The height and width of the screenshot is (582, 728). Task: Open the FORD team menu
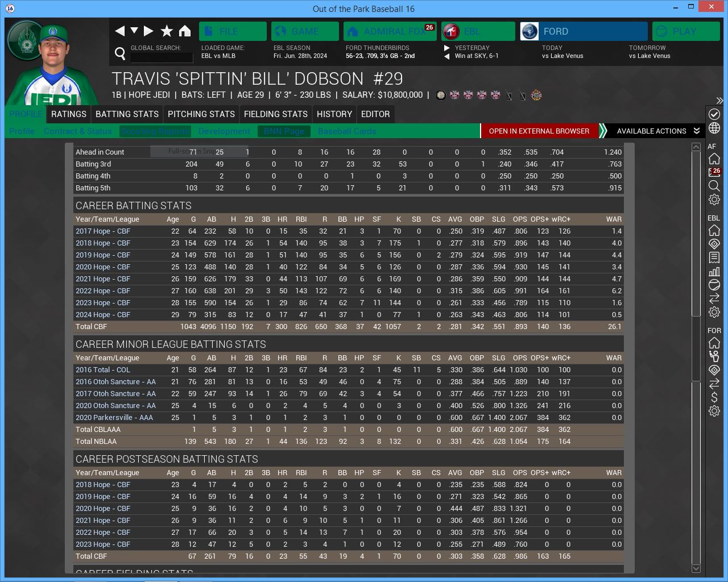tap(584, 31)
